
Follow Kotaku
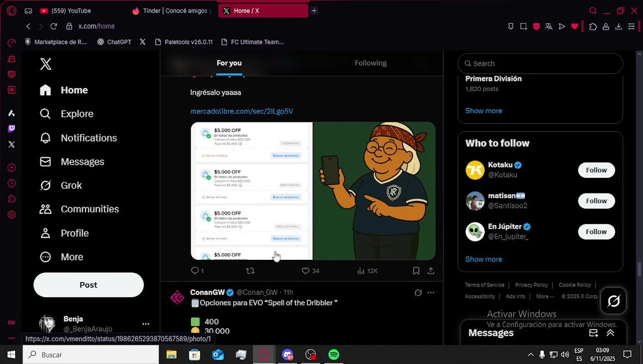click(596, 170)
